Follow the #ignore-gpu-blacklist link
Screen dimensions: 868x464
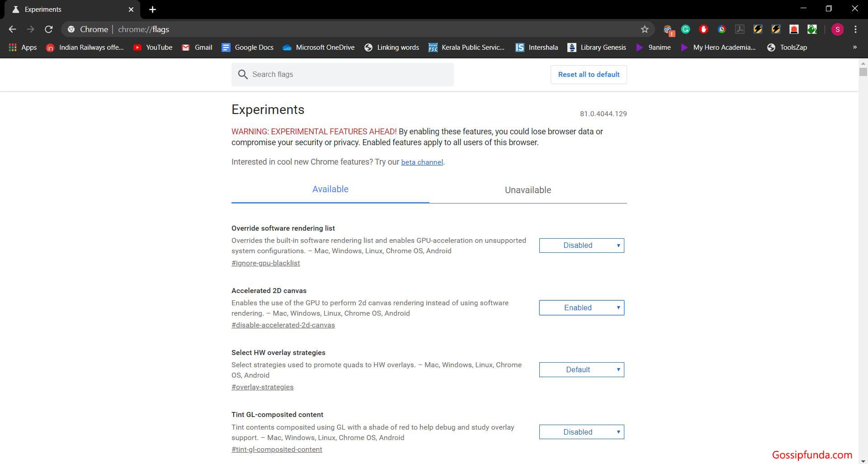[265, 263]
